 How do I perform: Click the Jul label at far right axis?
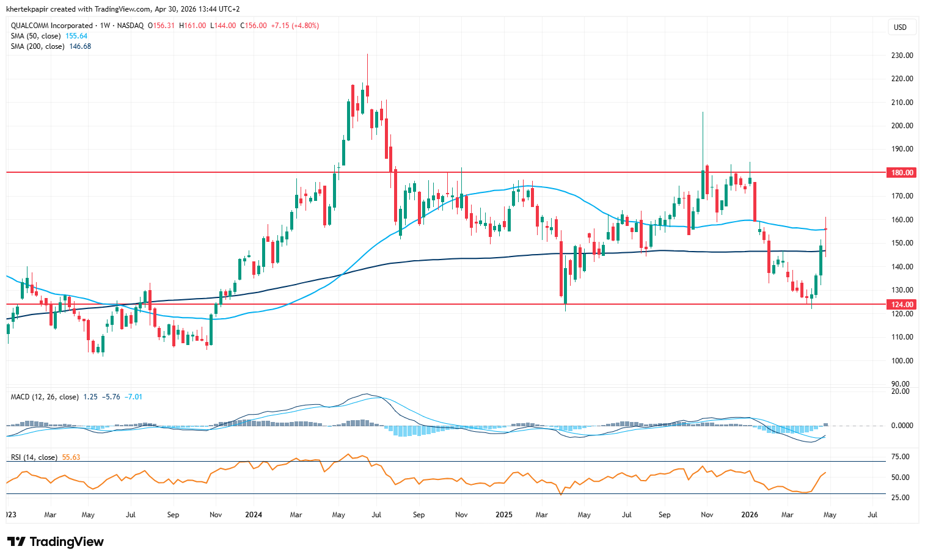[872, 515]
